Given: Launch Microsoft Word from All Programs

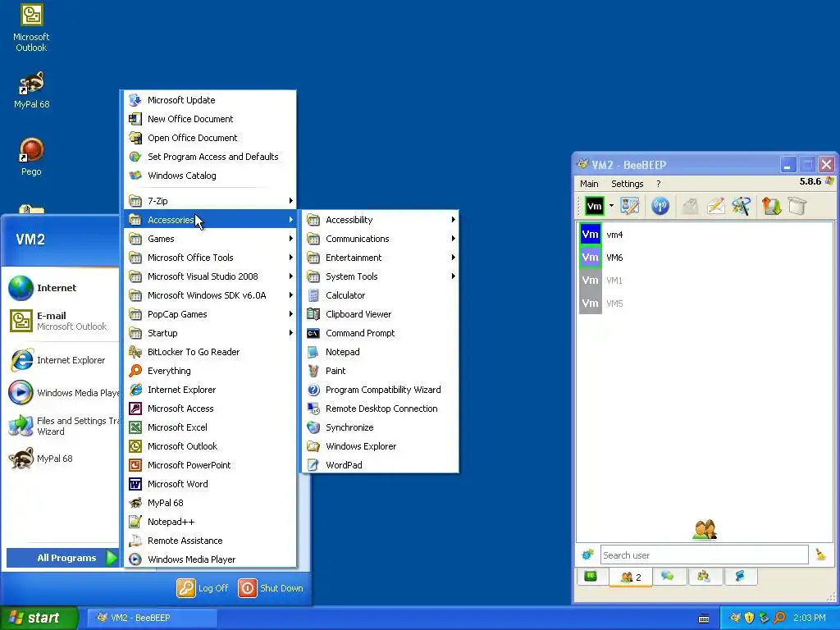Looking at the screenshot, I should pyautogui.click(x=210, y=484).
